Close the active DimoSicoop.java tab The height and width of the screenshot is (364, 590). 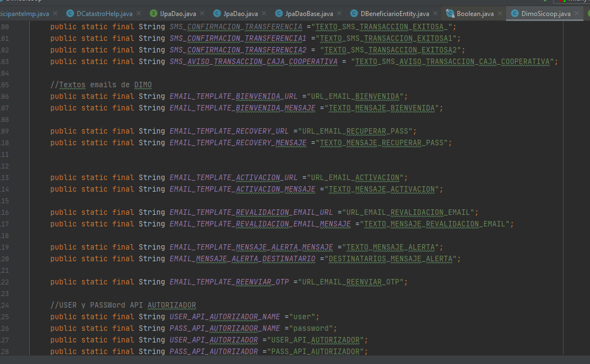[x=577, y=13]
